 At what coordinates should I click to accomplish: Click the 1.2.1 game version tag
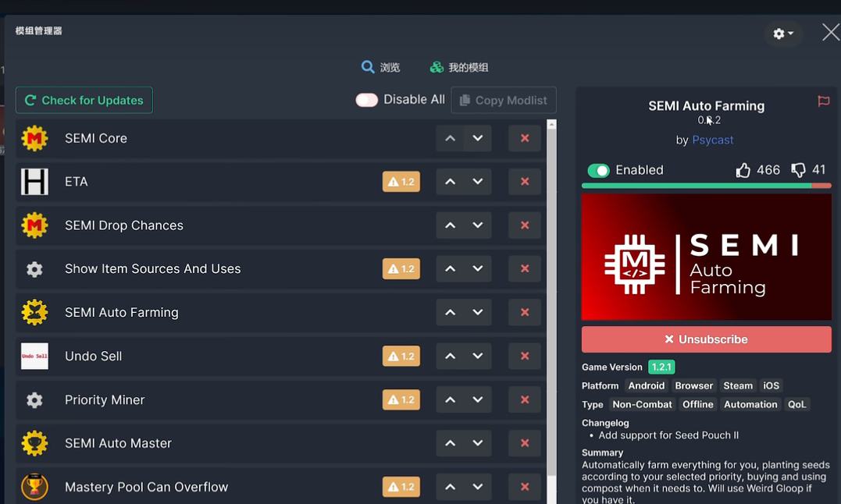(x=661, y=367)
